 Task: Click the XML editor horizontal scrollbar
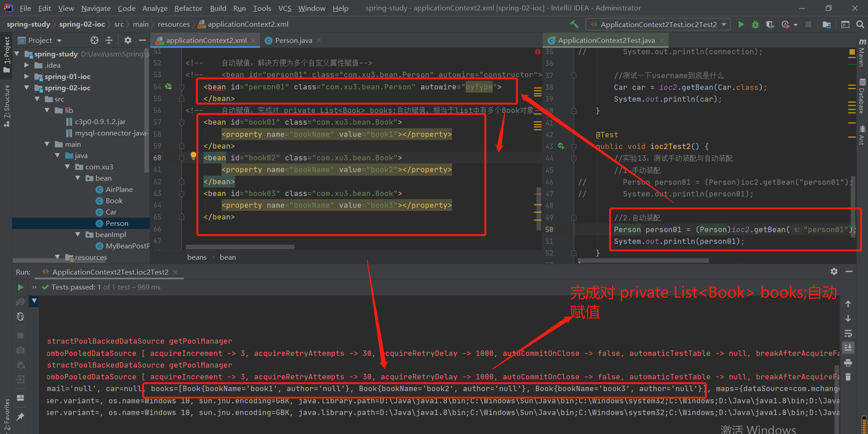pyautogui.click(x=240, y=247)
